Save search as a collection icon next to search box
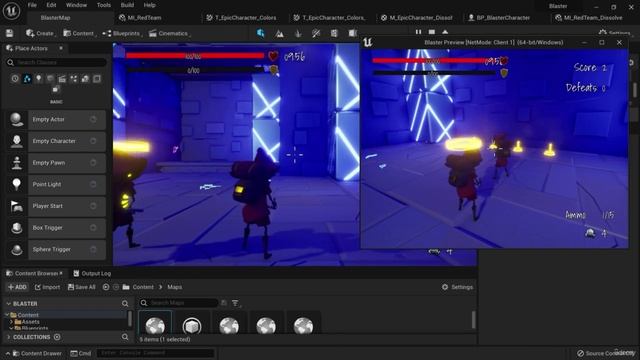 tap(224, 303)
